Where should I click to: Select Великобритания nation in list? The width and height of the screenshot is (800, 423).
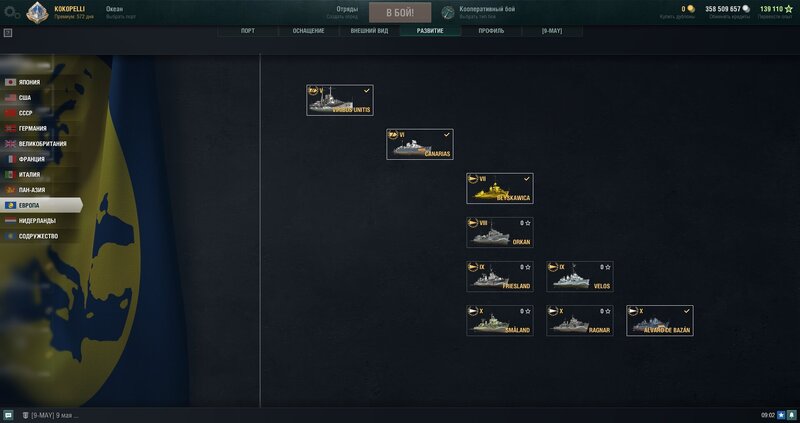click(x=40, y=143)
